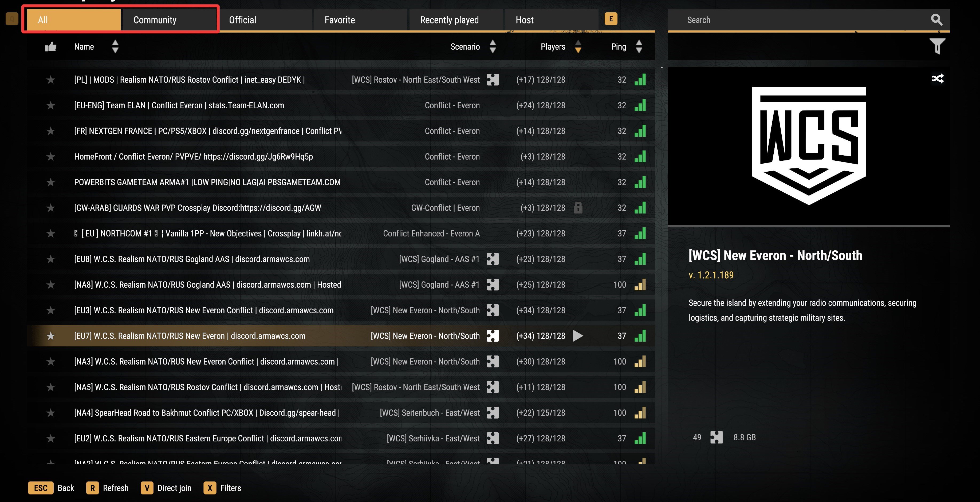Click the thumbs-up column header icon

click(x=51, y=47)
